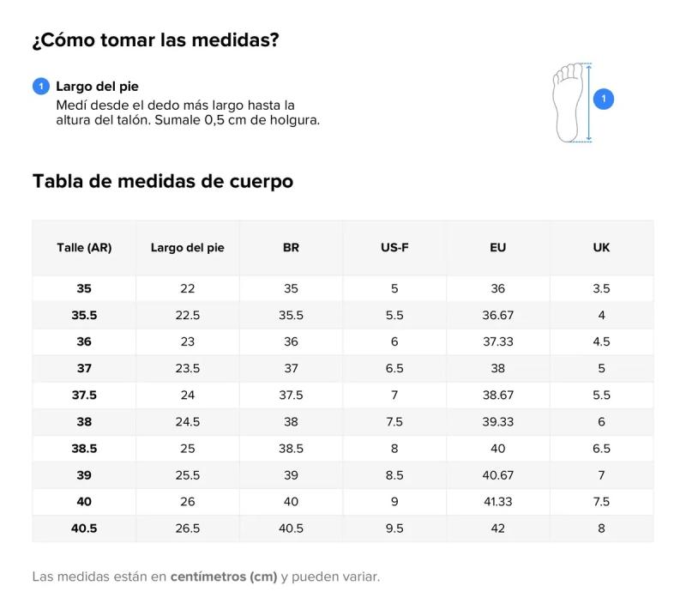686x616 pixels.
Task: Click the 9.5 US-F value
Action: (x=394, y=528)
